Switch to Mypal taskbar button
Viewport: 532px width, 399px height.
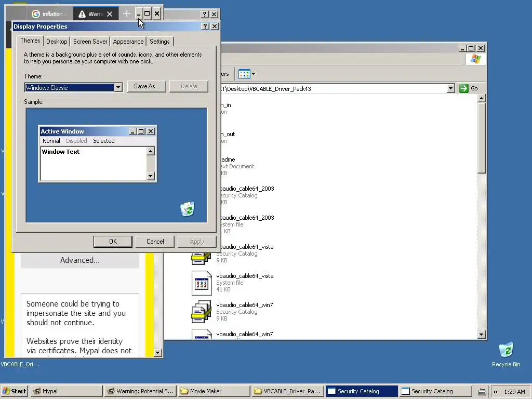pyautogui.click(x=66, y=391)
